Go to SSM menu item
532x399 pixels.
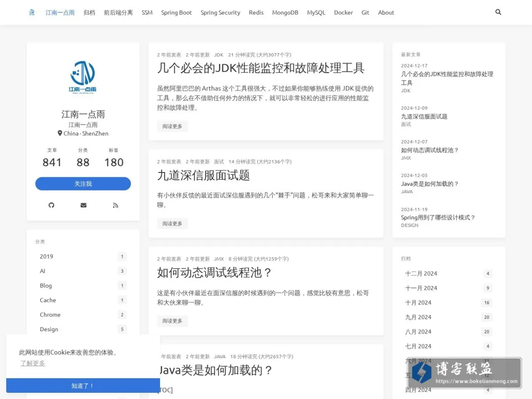click(147, 12)
